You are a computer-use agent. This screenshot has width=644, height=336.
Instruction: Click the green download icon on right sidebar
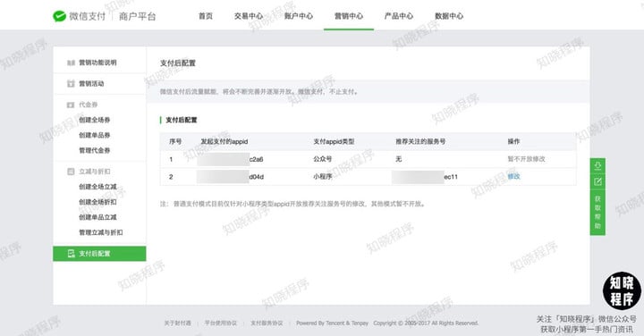coord(597,165)
